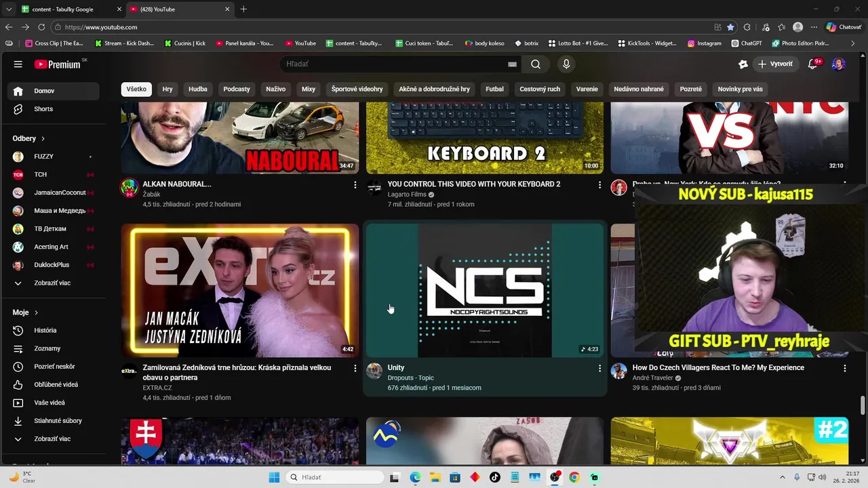This screenshot has height=488, width=868.
Task: Select the Hudba filter chip
Action: coord(198,89)
